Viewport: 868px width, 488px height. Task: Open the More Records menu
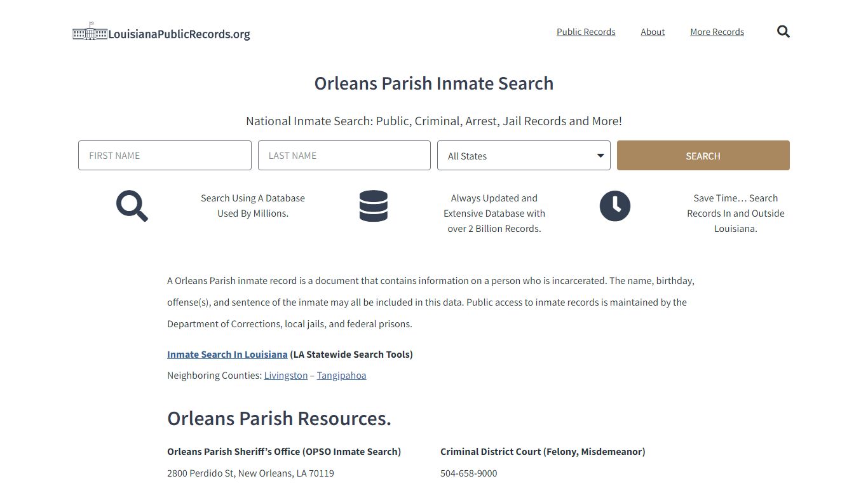(717, 32)
